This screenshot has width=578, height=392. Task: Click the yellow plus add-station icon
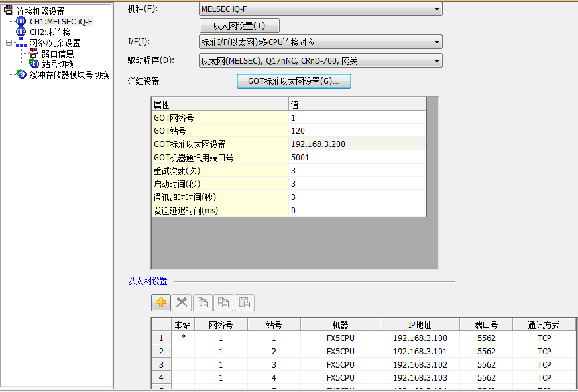pyautogui.click(x=161, y=303)
